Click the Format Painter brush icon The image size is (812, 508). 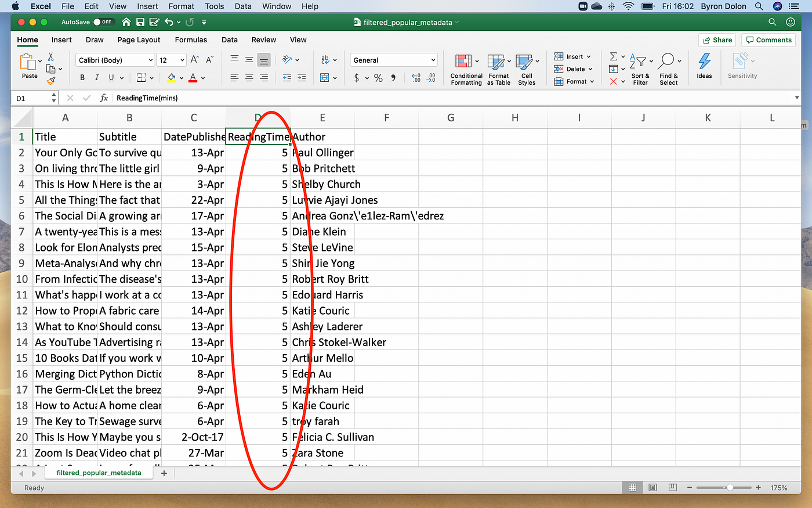(51, 81)
